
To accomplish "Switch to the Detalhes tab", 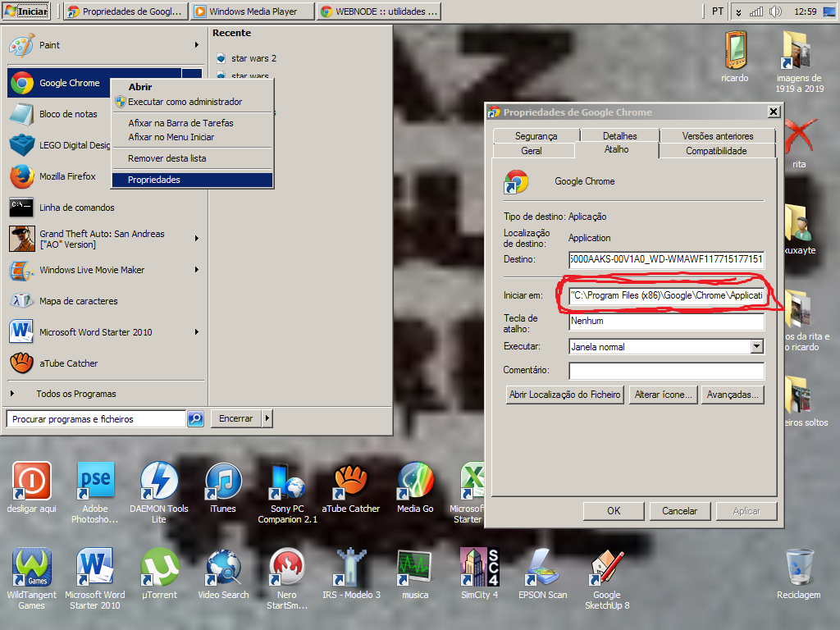I will click(620, 136).
